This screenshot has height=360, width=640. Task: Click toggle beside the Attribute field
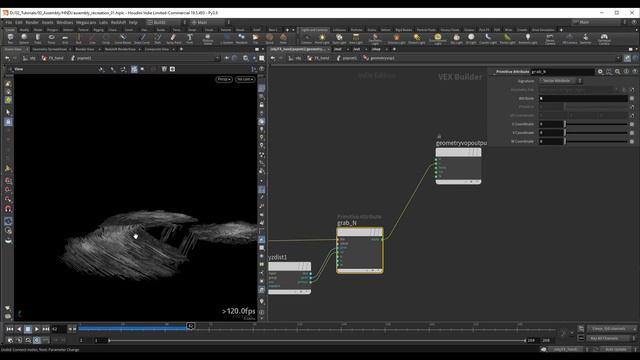tap(632, 98)
